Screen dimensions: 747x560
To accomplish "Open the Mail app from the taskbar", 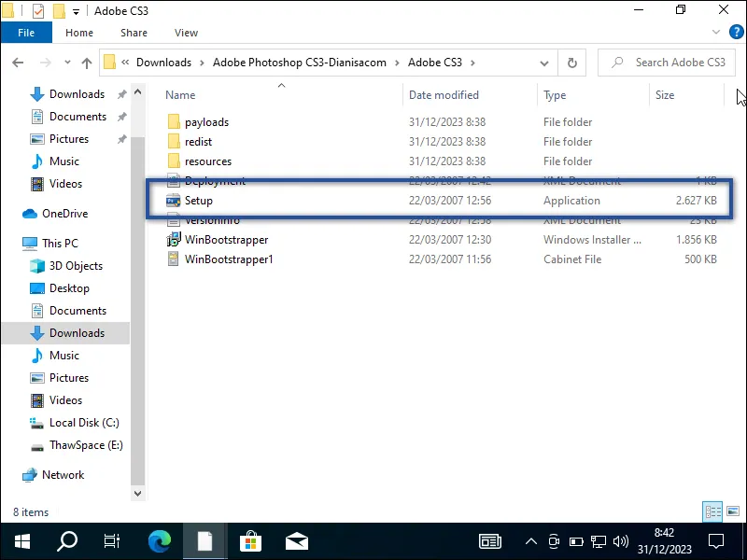I will (296, 540).
